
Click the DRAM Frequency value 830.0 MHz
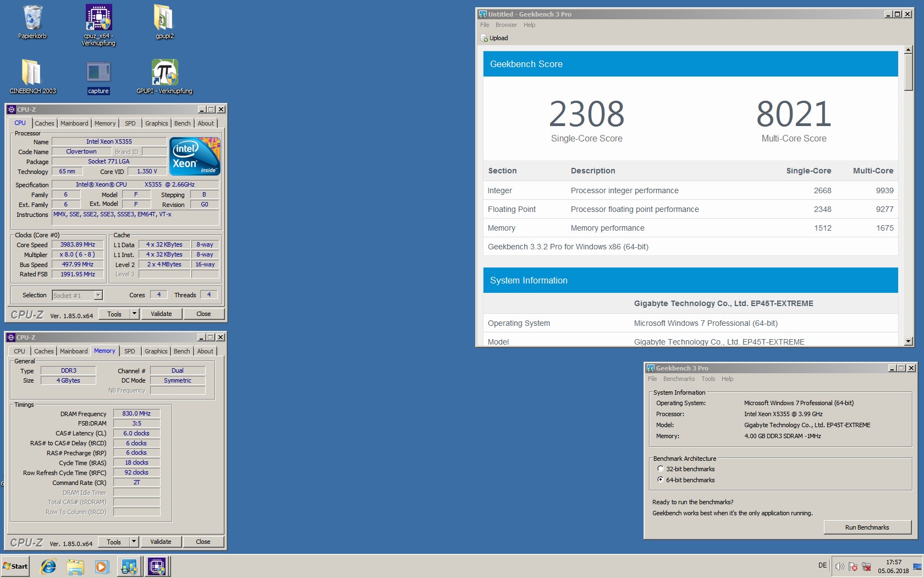136,413
